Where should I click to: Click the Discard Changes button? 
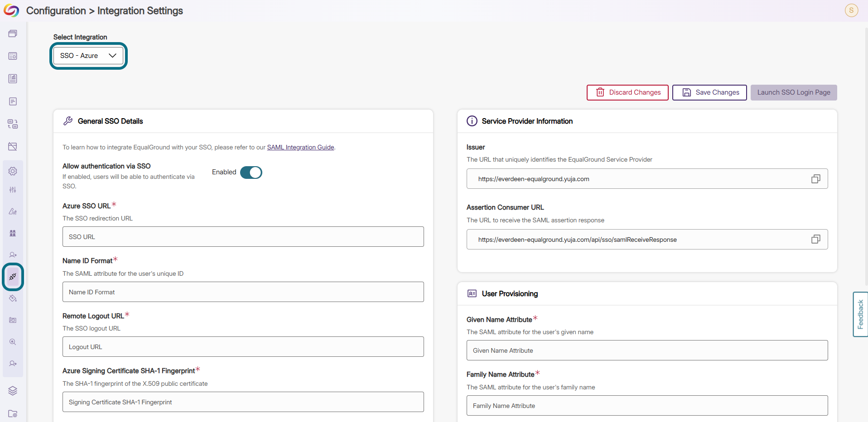coord(627,92)
